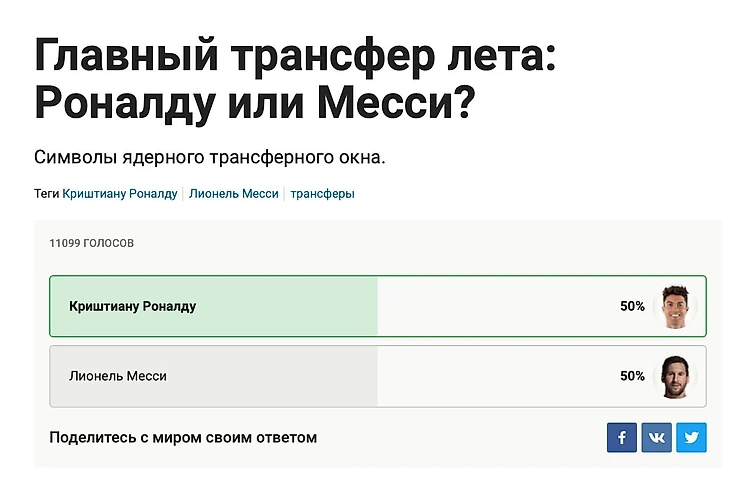This screenshot has width=730, height=484.
Task: Share the answer on Twitter
Action: 691,437
